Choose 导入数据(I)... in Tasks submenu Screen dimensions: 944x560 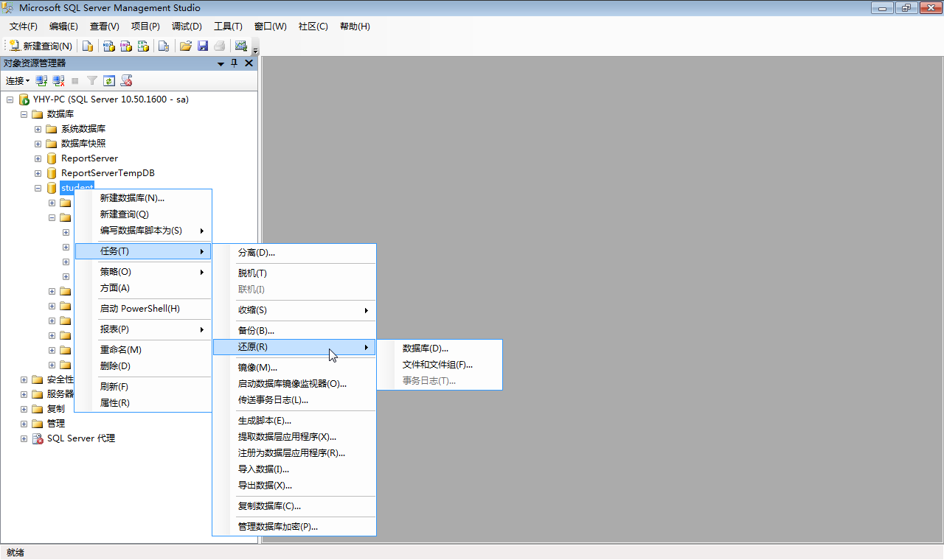295,469
